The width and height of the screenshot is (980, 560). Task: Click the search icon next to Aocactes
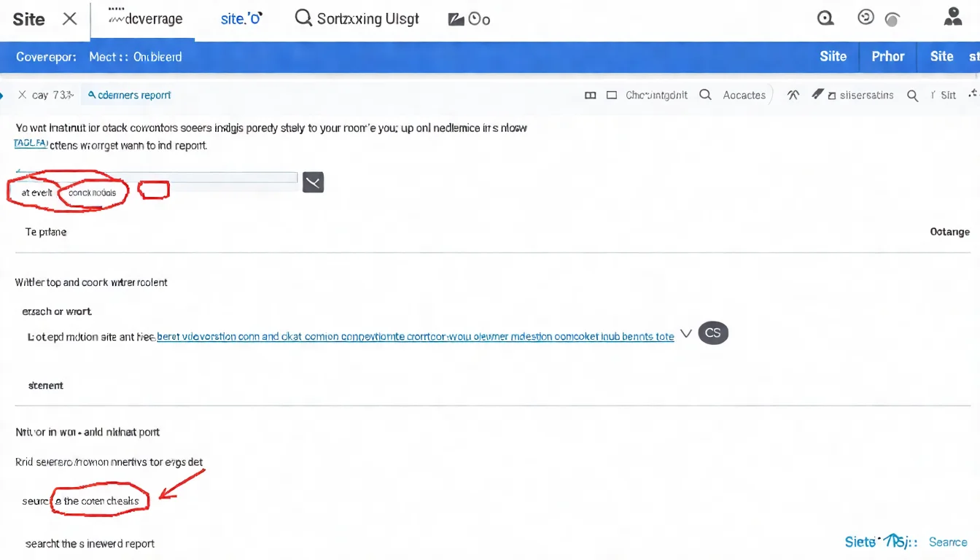705,95
